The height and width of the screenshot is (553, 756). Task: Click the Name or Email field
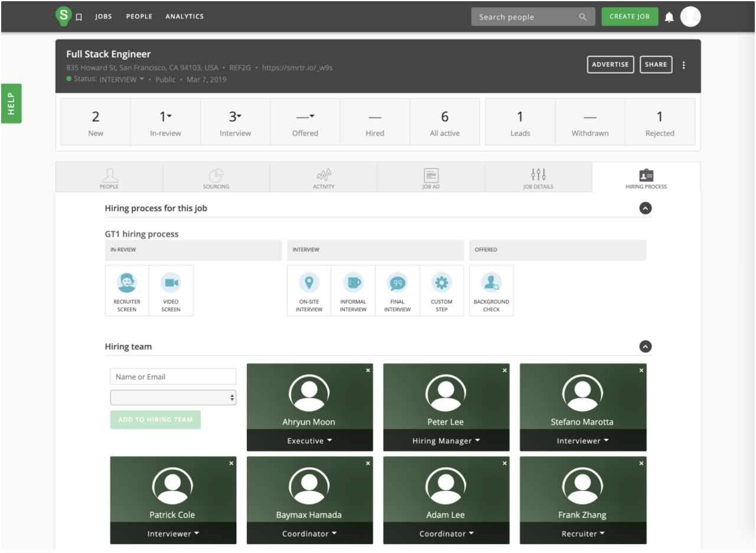click(x=173, y=377)
